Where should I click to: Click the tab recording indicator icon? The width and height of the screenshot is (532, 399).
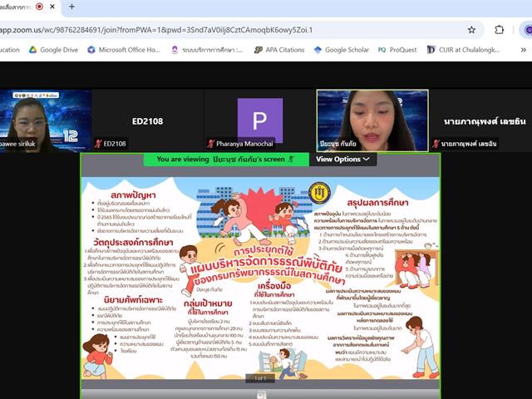point(39,7)
